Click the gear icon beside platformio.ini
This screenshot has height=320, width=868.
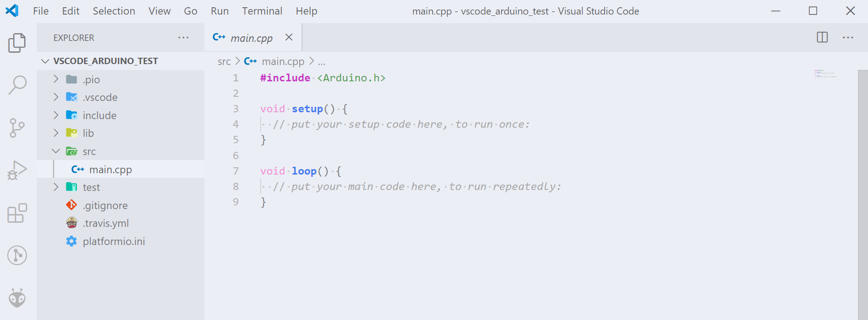coord(71,241)
